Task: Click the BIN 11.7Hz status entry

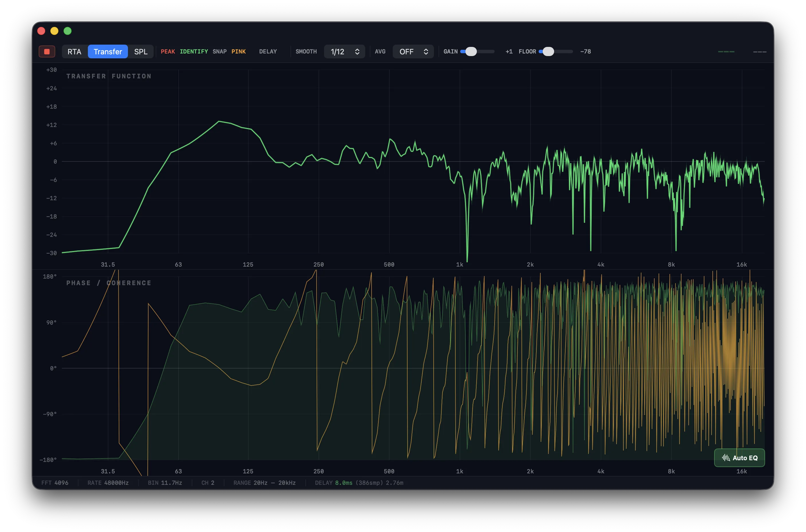Action: [165, 483]
